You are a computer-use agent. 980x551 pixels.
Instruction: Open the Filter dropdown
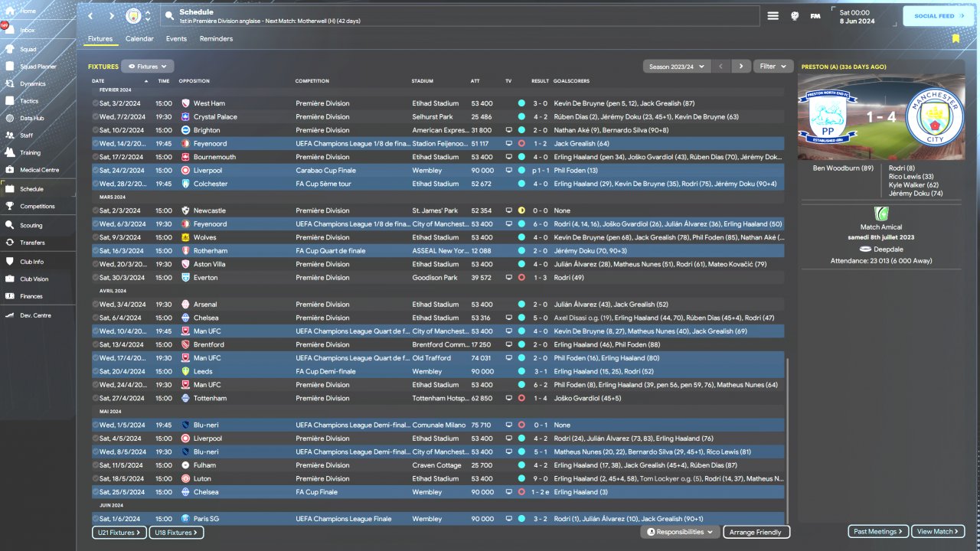point(773,67)
